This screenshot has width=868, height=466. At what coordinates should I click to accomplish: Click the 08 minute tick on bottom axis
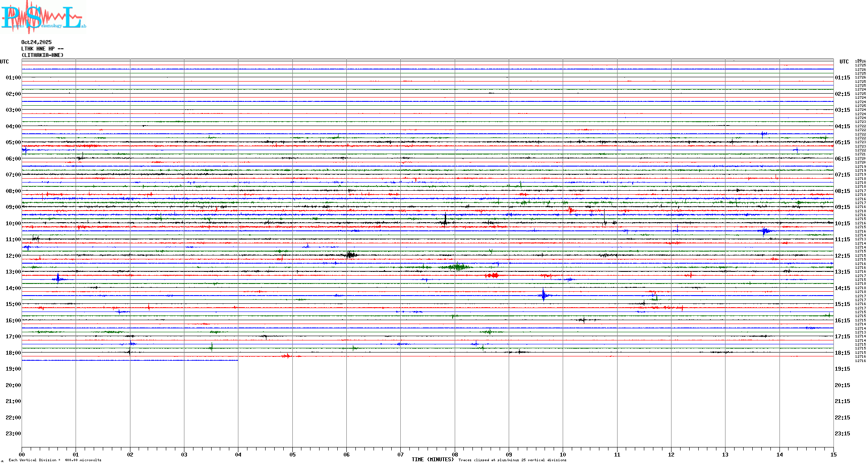pos(455,454)
